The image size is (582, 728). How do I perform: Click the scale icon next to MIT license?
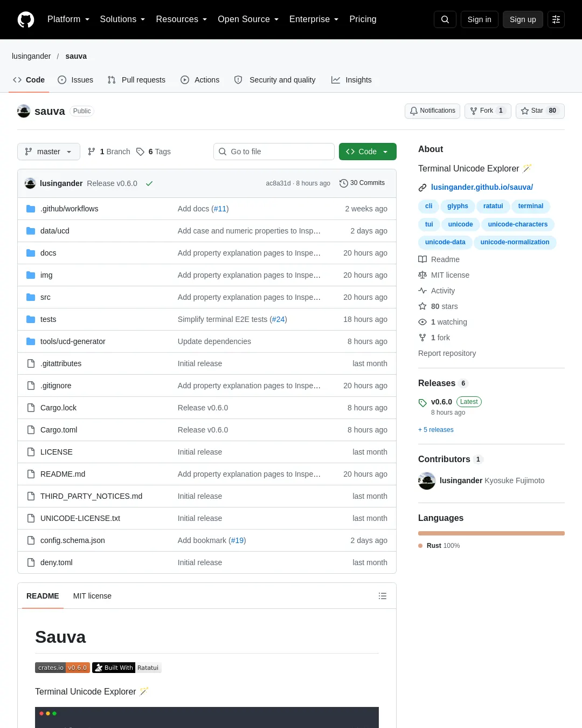[422, 275]
